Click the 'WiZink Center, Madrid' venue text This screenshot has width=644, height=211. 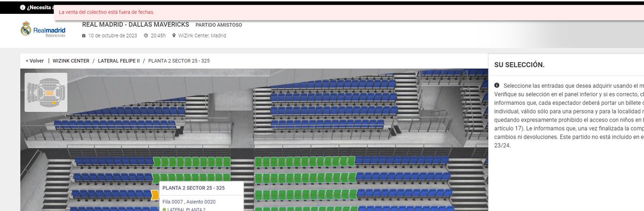[202, 36]
